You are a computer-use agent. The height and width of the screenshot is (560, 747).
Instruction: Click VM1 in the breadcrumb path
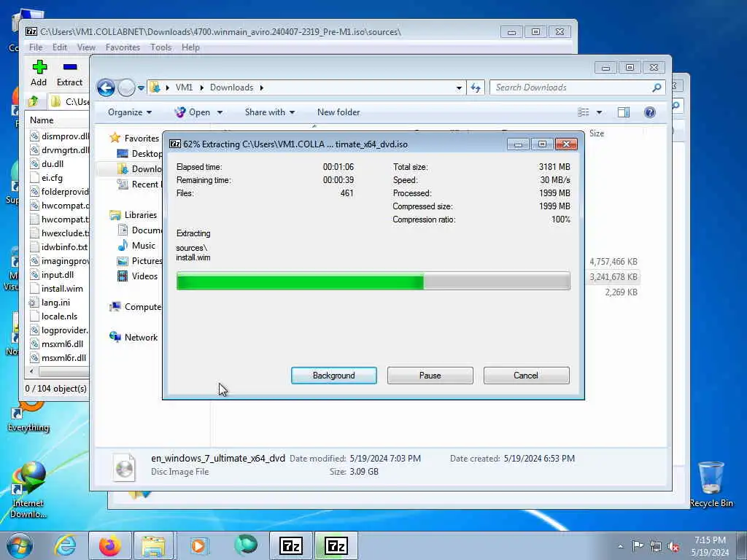point(184,87)
